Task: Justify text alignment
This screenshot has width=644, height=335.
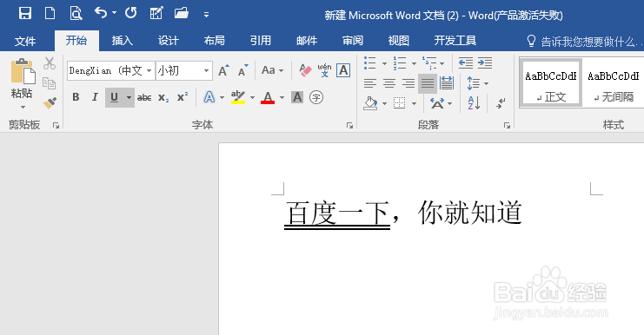Action: 427,83
